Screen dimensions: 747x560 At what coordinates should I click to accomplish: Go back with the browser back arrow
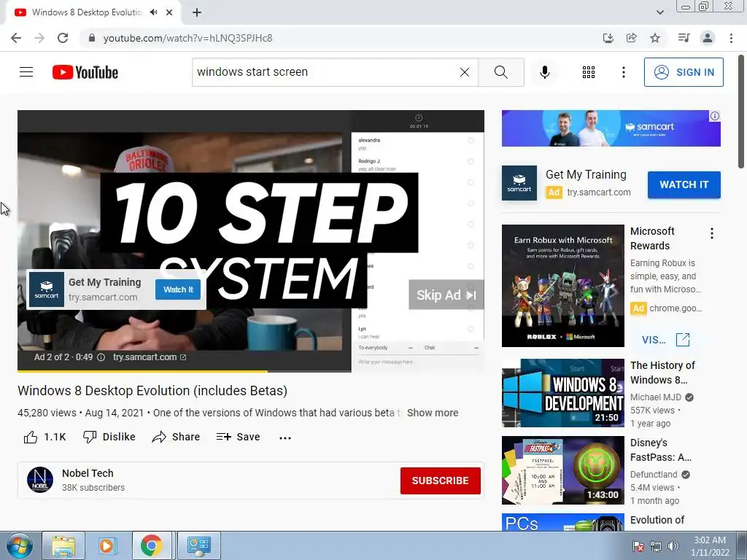tap(16, 38)
